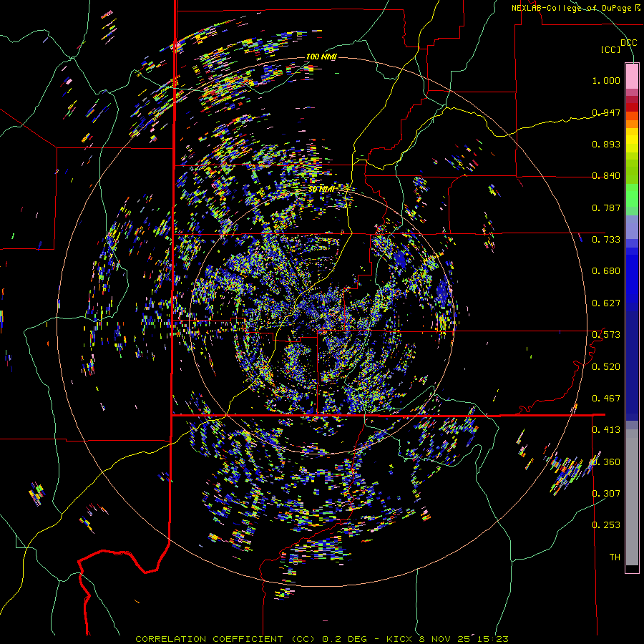The height and width of the screenshot is (644, 644).
Task: Click the 0.840 scale value
Action: click(606, 176)
